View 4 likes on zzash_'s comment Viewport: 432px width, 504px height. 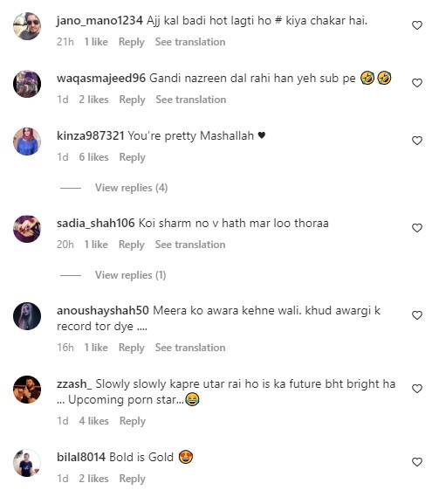pos(93,421)
